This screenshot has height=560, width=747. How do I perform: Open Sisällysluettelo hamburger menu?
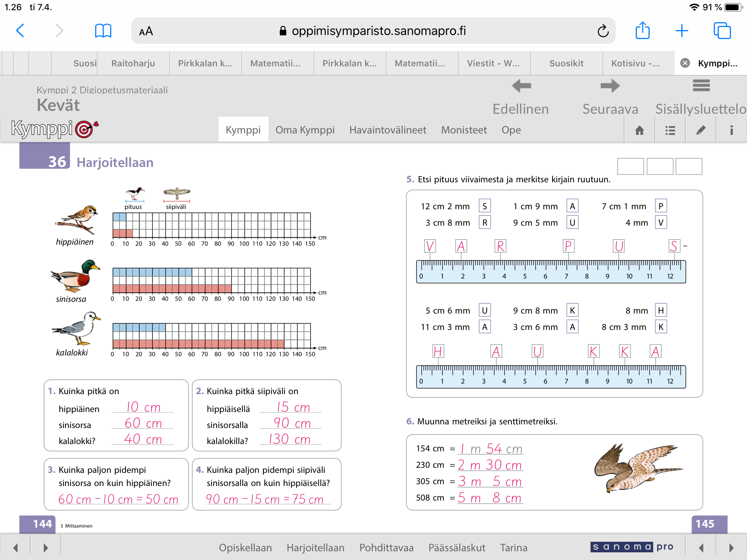(x=701, y=86)
